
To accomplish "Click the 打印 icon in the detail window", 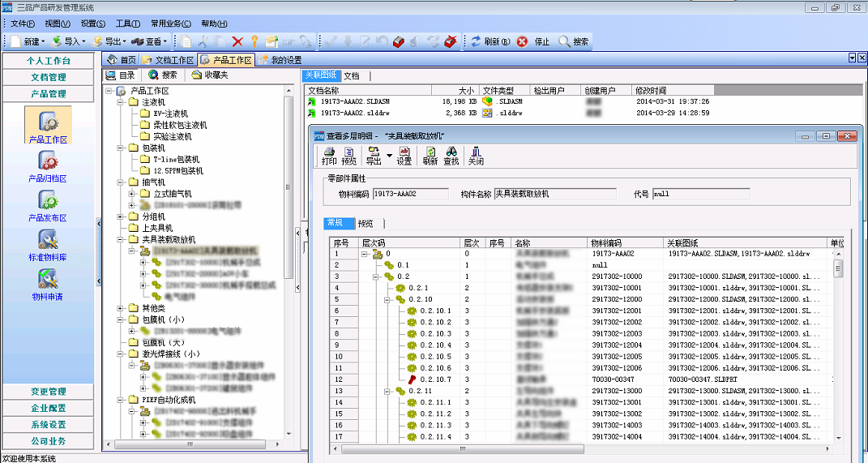I will [329, 156].
